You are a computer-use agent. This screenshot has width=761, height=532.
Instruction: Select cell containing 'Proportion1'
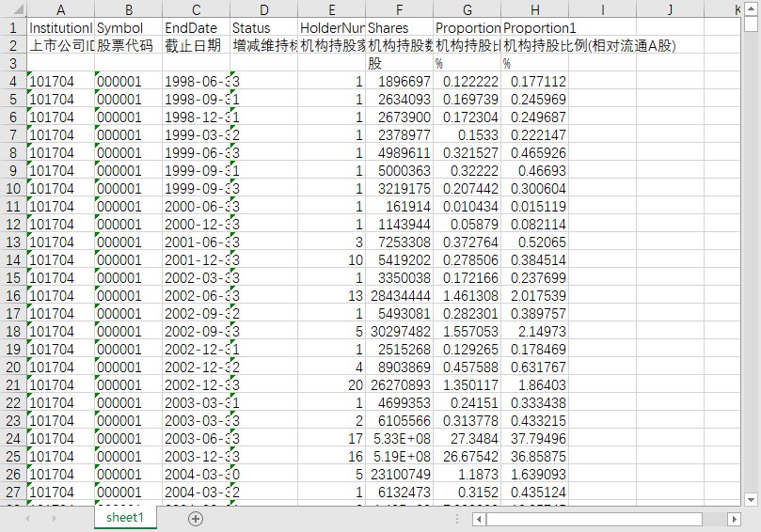pos(535,27)
